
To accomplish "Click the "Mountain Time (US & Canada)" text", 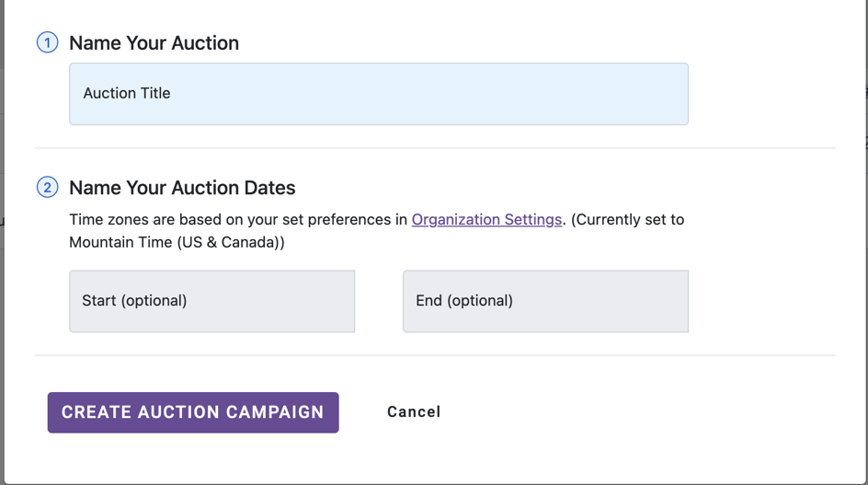I will tap(177, 243).
